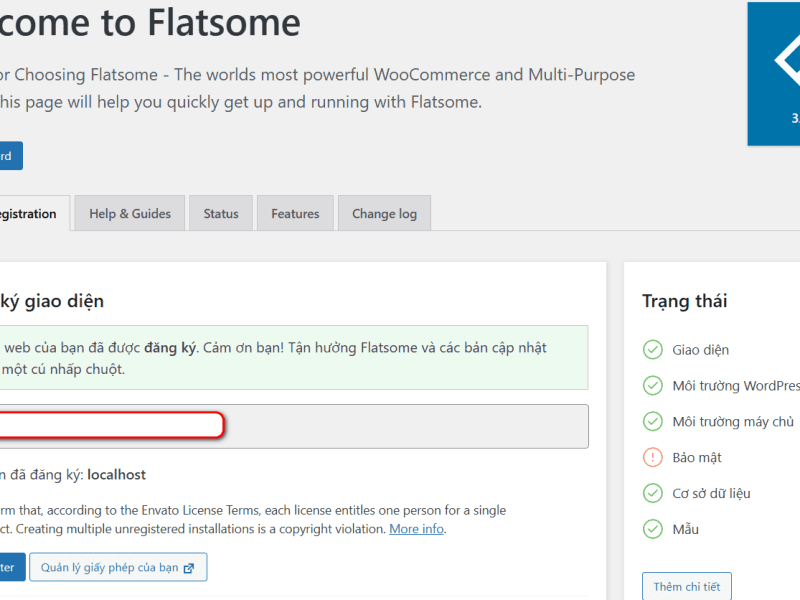The width and height of the screenshot is (800, 600).
Task: Click the green check icon next to Giao diện
Action: pos(653,349)
